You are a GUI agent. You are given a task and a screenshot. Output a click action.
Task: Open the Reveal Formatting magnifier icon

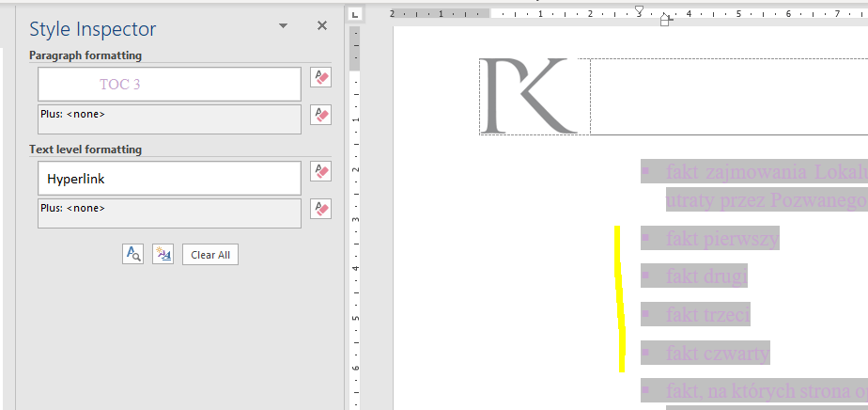pyautogui.click(x=132, y=254)
